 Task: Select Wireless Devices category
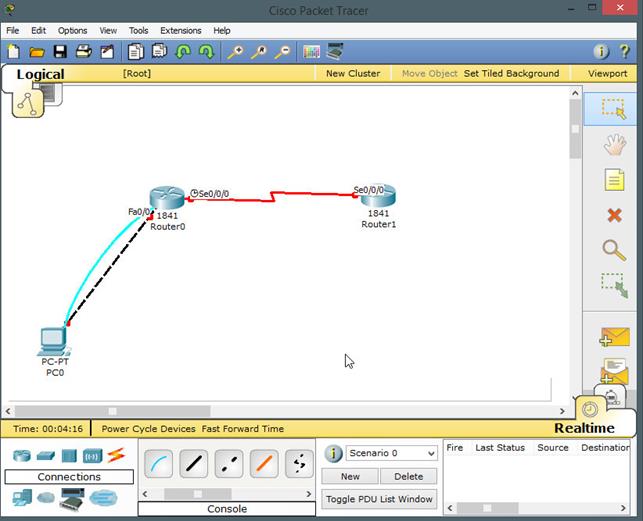pos(92,456)
